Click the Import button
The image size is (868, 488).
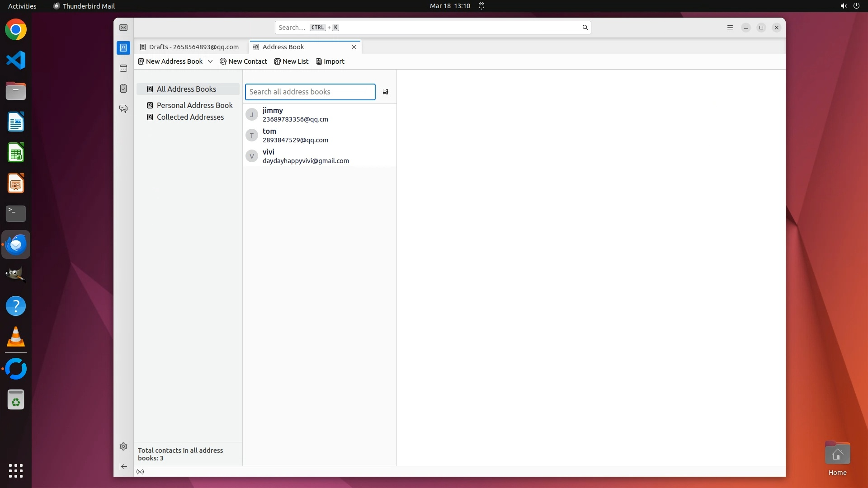pos(330,61)
